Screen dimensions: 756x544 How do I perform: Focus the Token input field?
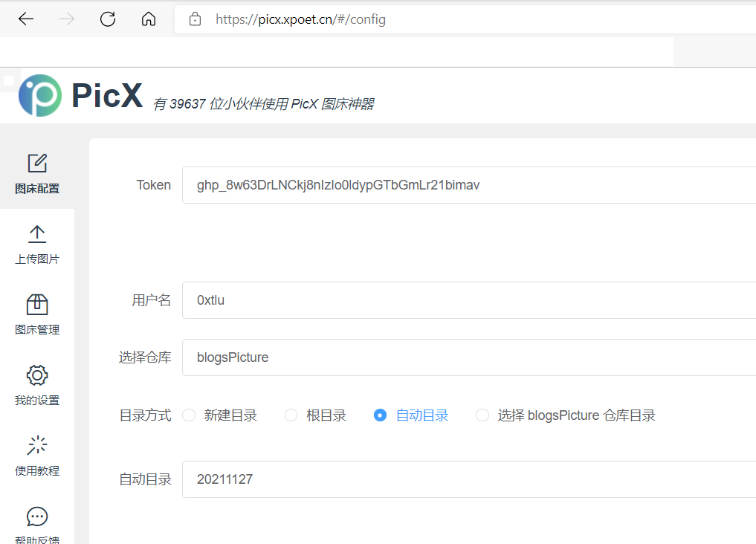[x=468, y=185]
